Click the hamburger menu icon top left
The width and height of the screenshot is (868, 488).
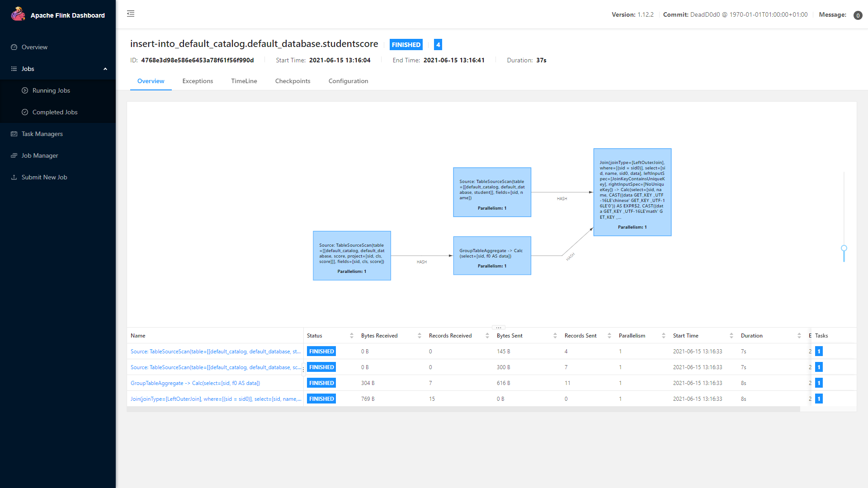pyautogui.click(x=131, y=14)
